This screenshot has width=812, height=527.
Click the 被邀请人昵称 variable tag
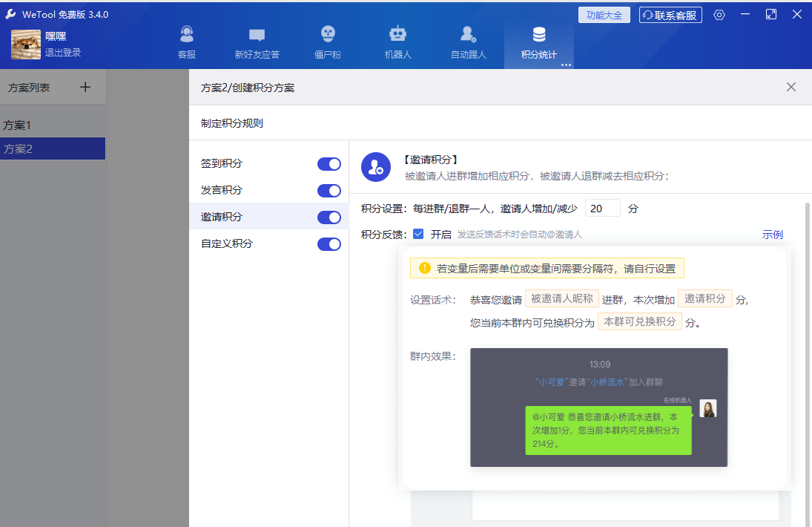point(562,298)
